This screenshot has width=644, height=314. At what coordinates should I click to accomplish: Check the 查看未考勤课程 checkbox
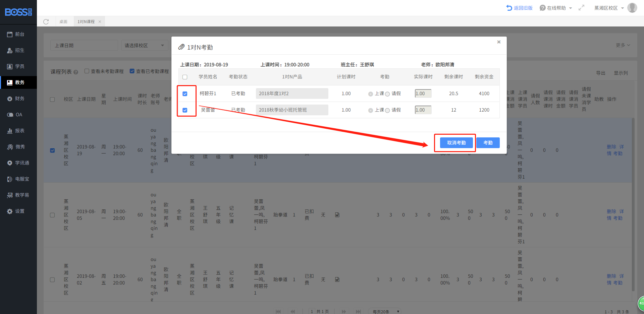[87, 71]
